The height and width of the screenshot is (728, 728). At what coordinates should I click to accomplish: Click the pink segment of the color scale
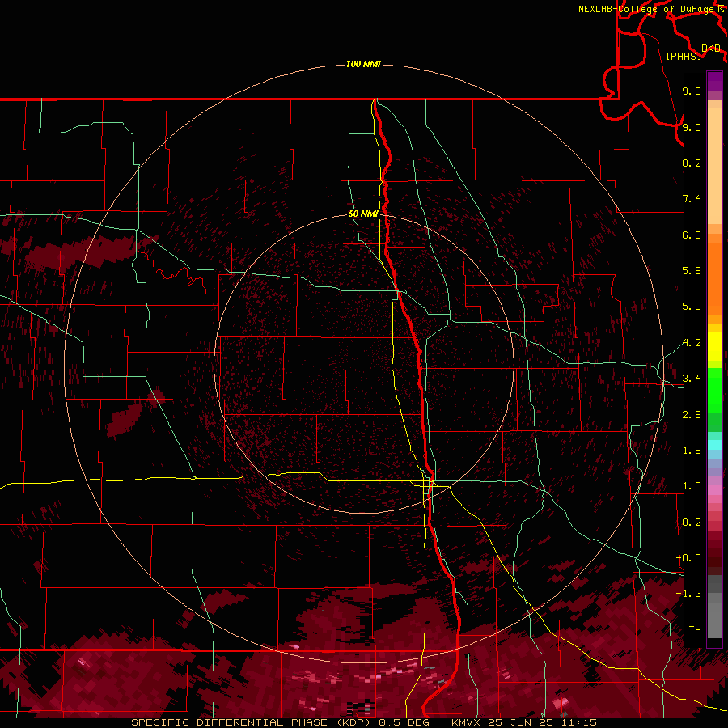(714, 490)
